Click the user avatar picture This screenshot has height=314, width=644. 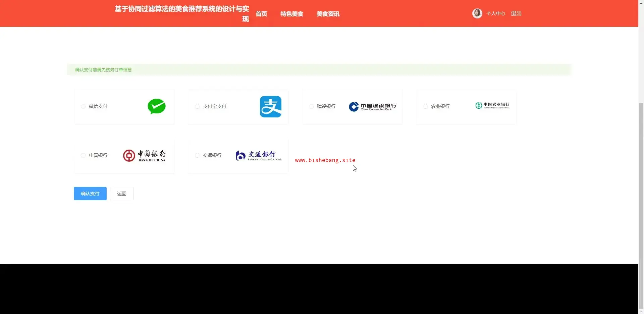click(x=477, y=13)
